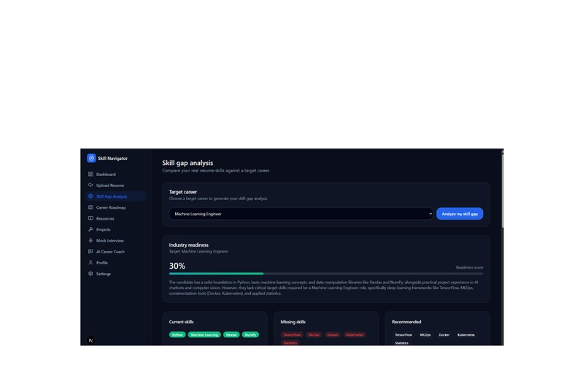The width and height of the screenshot is (588, 392).
Task: Click the Projects wrench icon
Action: 90,229
